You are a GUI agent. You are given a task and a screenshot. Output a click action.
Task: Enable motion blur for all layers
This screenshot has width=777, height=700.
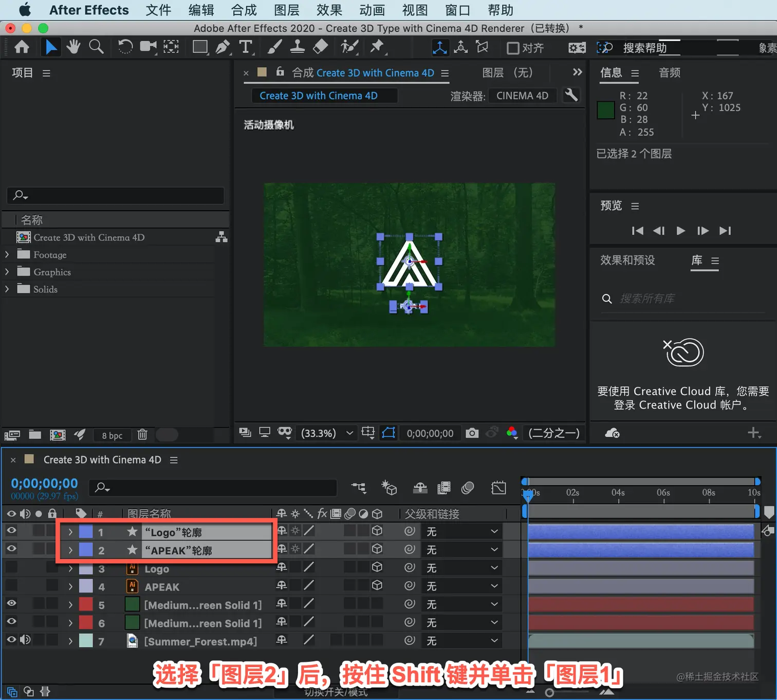[x=468, y=488]
